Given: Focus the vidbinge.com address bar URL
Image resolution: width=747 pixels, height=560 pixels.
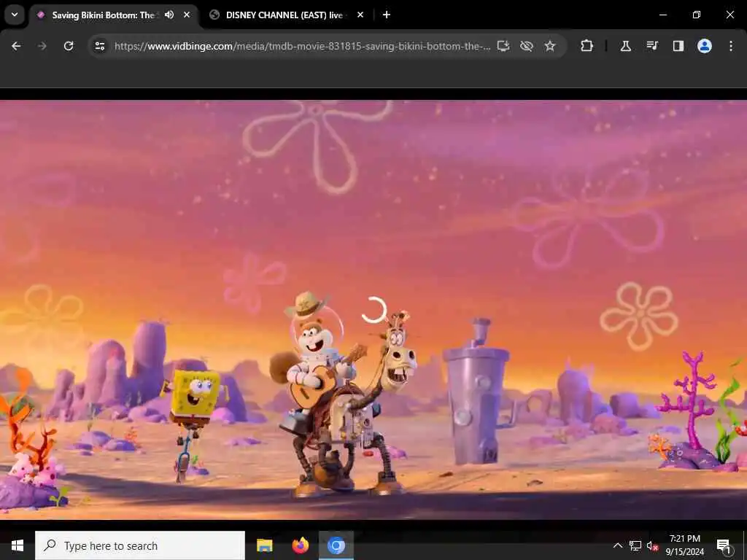Looking at the screenshot, I should pyautogui.click(x=302, y=46).
